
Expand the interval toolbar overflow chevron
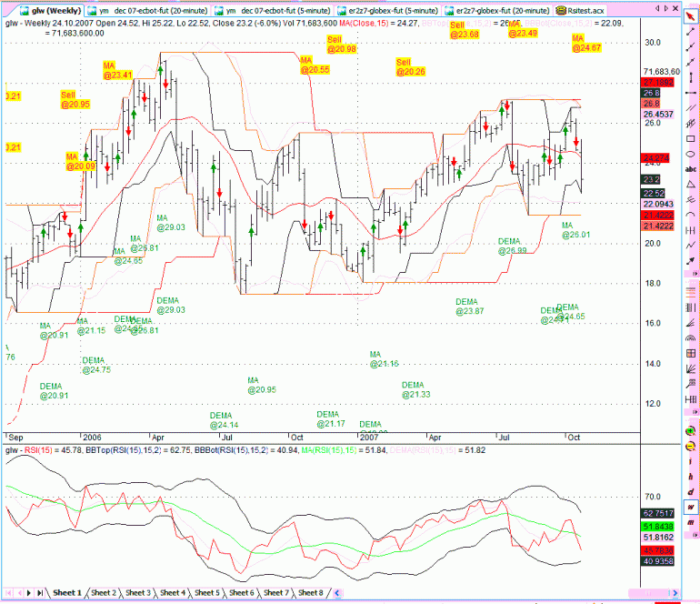(695, 535)
